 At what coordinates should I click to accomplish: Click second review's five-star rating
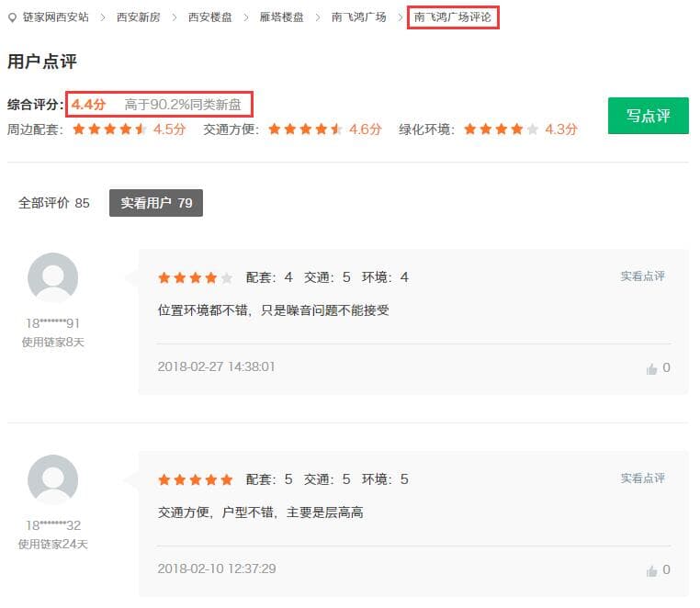(x=195, y=479)
